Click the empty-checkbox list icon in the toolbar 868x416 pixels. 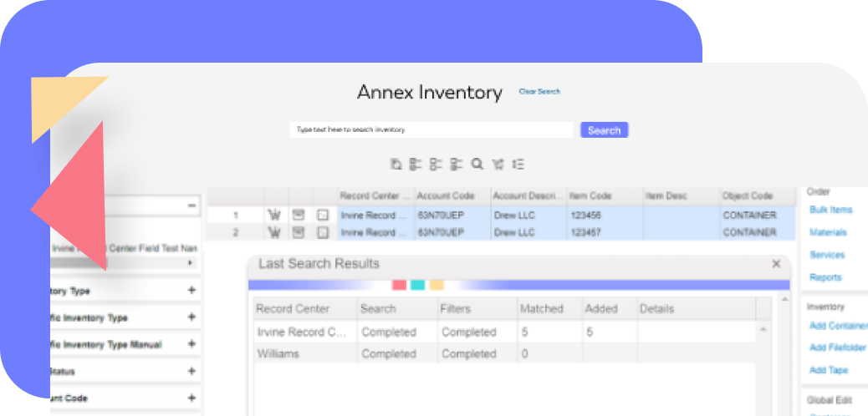[436, 164]
